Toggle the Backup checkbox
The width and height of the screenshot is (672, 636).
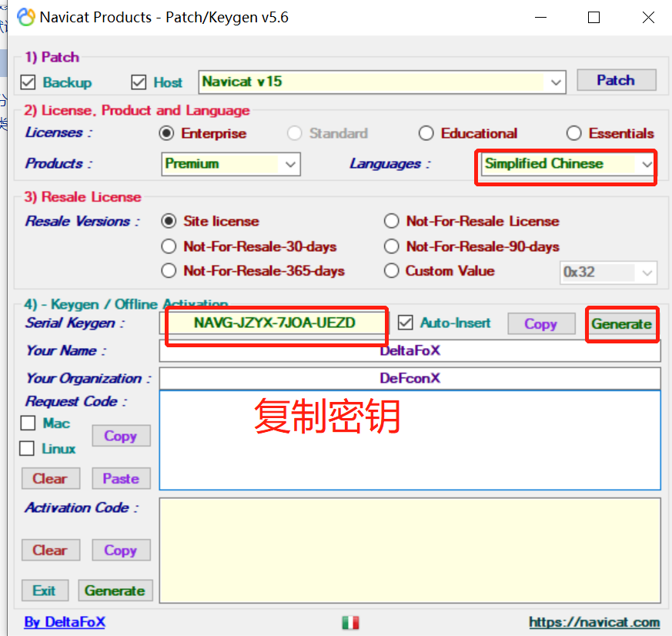point(28,82)
